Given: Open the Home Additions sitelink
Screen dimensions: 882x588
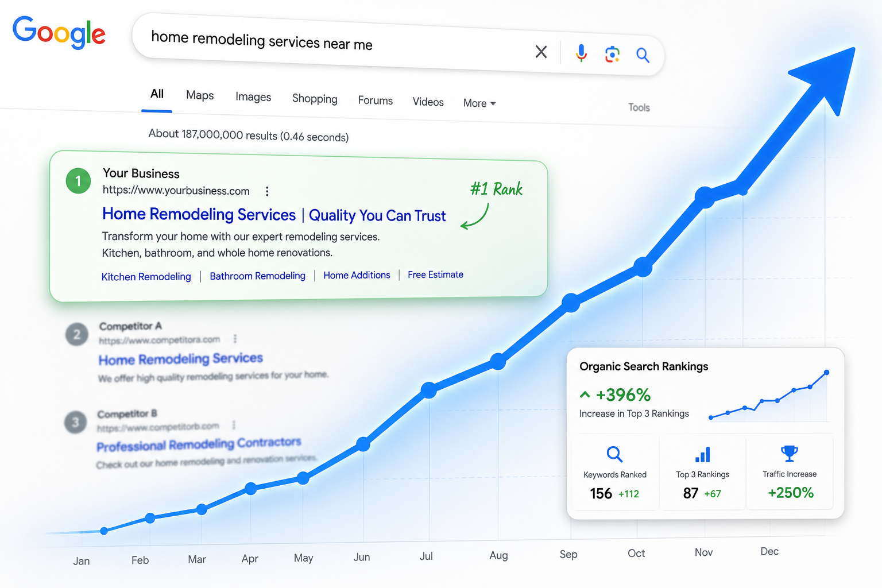Looking at the screenshot, I should pyautogui.click(x=357, y=276).
